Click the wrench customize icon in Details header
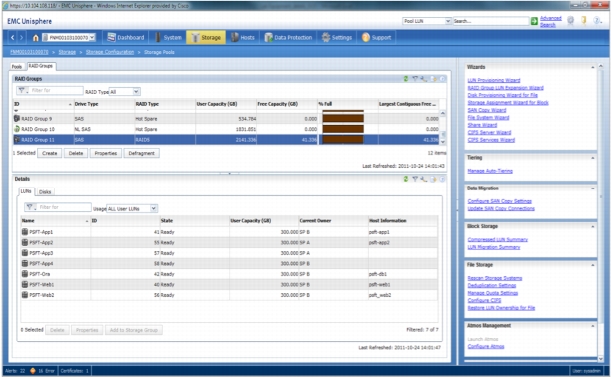The height and width of the screenshot is (379, 612). (x=424, y=179)
